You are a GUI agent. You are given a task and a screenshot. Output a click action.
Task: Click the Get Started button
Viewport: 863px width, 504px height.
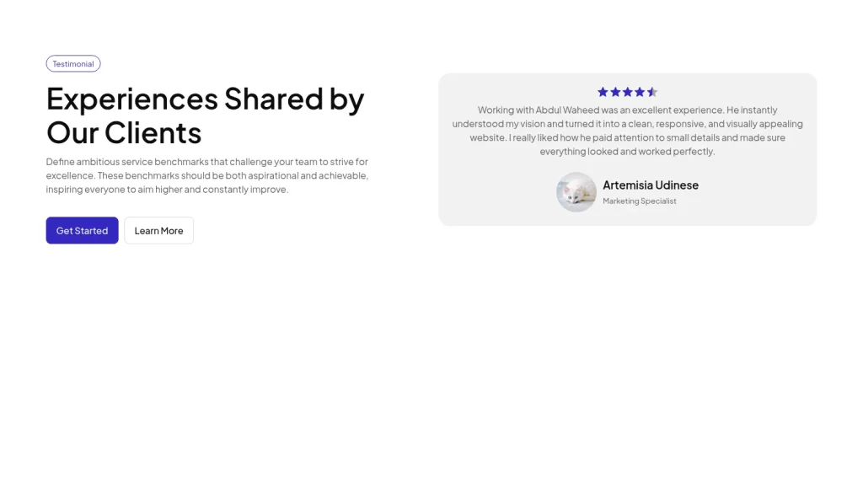point(82,230)
